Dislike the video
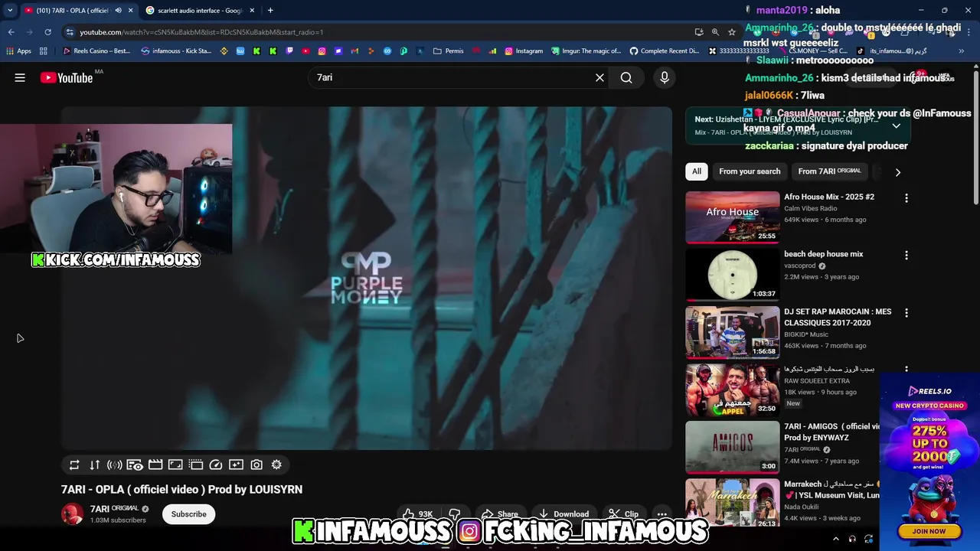This screenshot has width=980, height=551. pos(454,514)
